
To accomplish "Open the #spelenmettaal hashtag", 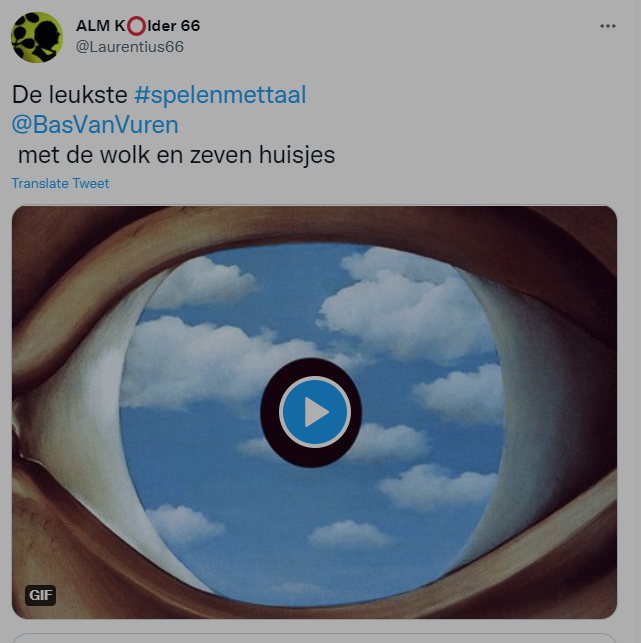I will tap(220, 95).
